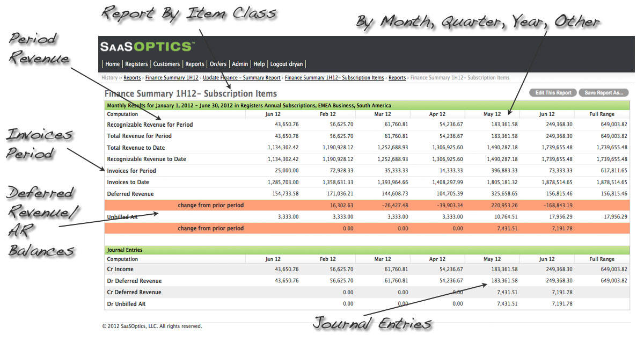Select the Orders navigation item

(218, 64)
